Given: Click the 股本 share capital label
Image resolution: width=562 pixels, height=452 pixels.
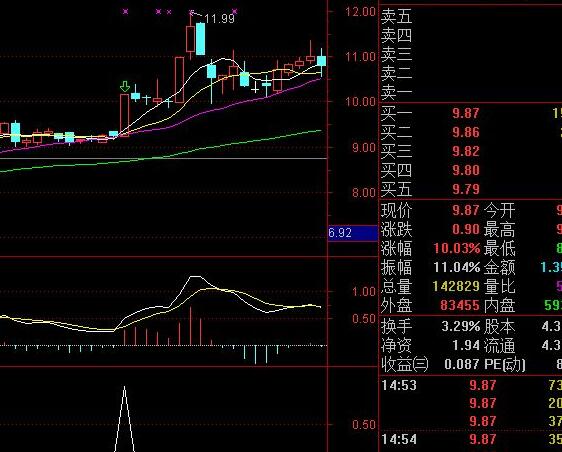Looking at the screenshot, I should click(x=499, y=326).
